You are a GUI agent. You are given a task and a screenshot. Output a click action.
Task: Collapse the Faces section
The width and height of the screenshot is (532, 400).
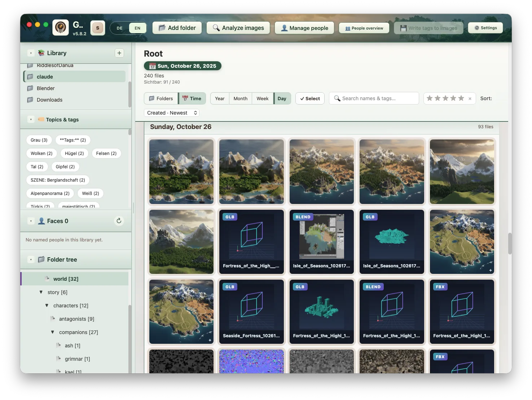(x=31, y=221)
